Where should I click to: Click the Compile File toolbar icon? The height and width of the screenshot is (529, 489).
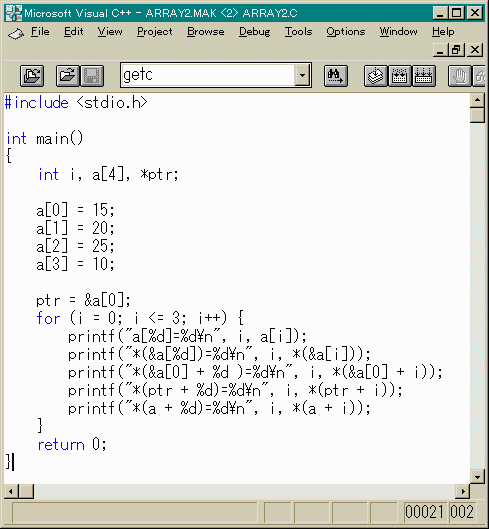[x=376, y=76]
